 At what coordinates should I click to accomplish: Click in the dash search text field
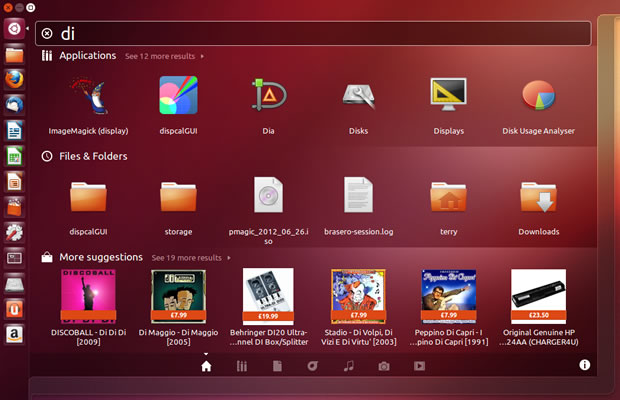click(320, 33)
